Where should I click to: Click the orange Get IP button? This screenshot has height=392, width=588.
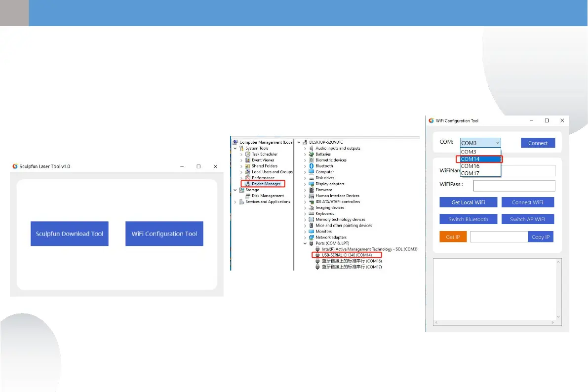[453, 236]
